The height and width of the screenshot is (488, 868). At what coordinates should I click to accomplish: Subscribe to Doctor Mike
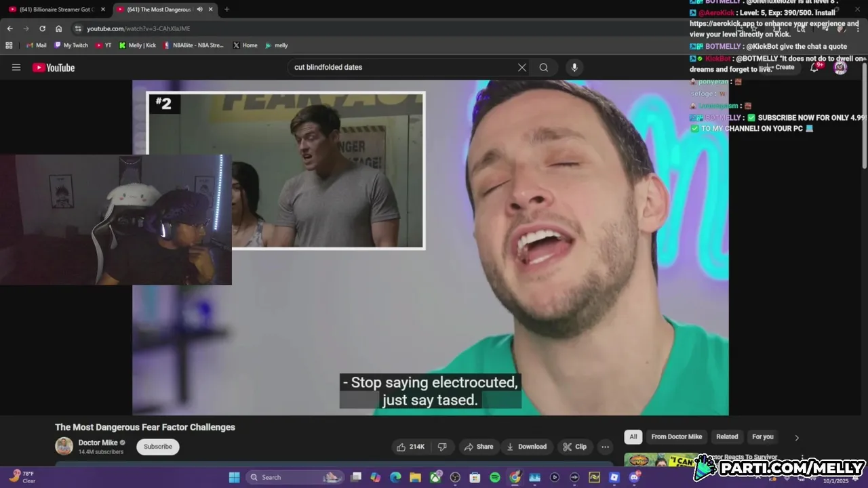coord(157,447)
